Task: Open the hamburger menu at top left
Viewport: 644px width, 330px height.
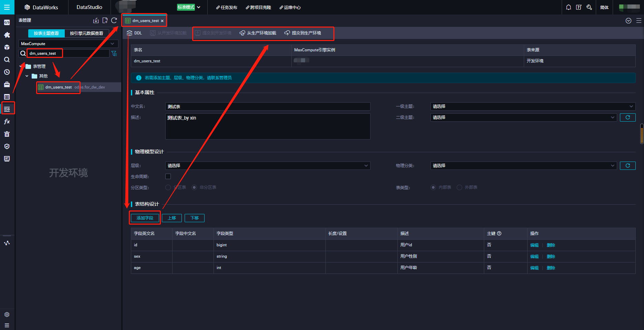Action: (7, 7)
